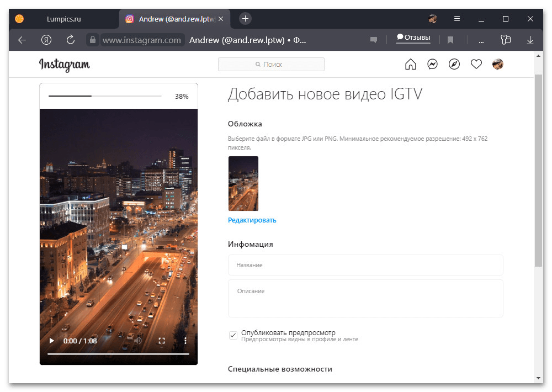The height and width of the screenshot is (392, 552).
Task: Reload the page with the refresh icon
Action: coord(71,40)
